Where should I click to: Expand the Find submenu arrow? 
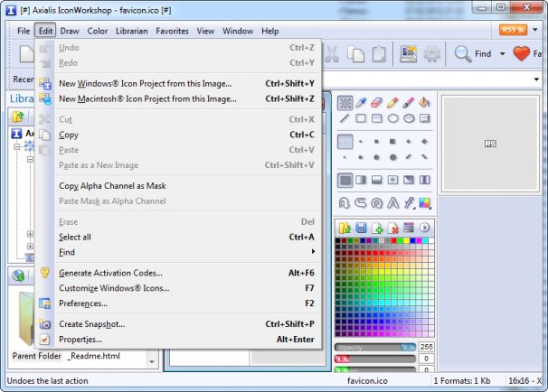(313, 252)
